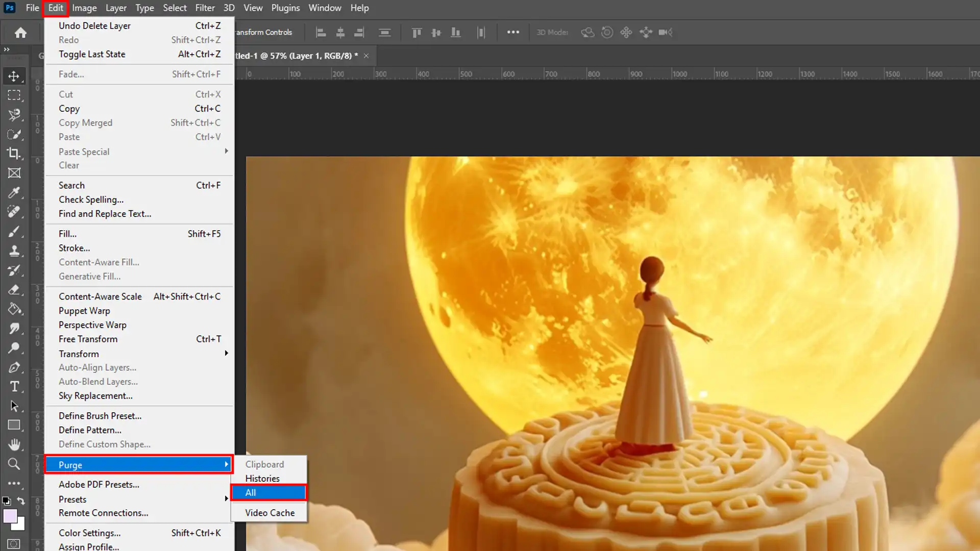
Task: Reset default foreground and background colors
Action: click(x=6, y=501)
